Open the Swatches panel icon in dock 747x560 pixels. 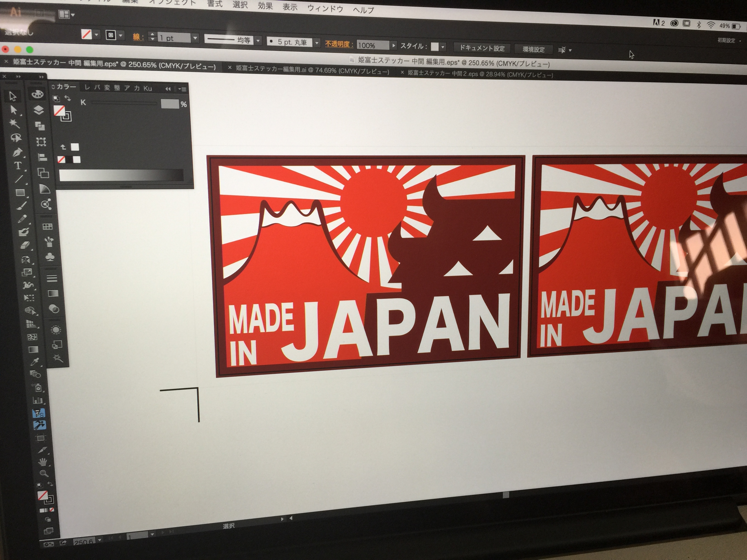[x=47, y=226]
